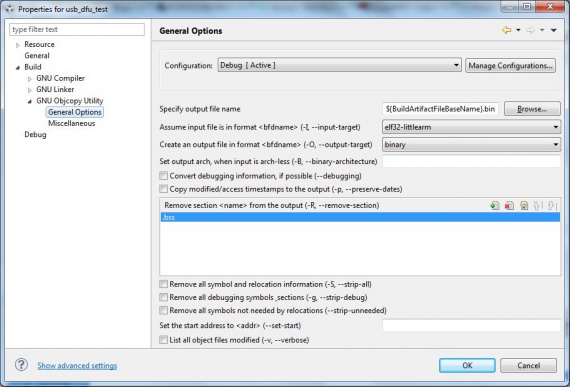Viewport: 570px width, 387px height.
Task: Select General in the tree
Action: (37, 56)
